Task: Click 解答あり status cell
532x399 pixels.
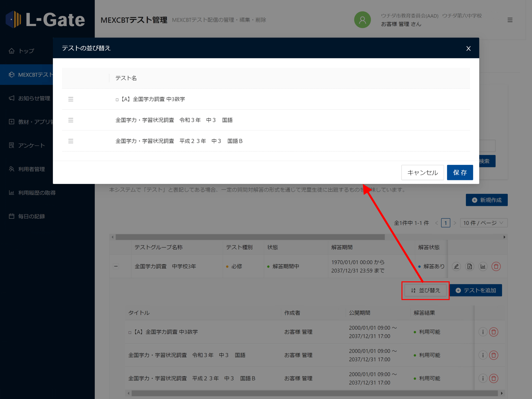Action: point(431,266)
